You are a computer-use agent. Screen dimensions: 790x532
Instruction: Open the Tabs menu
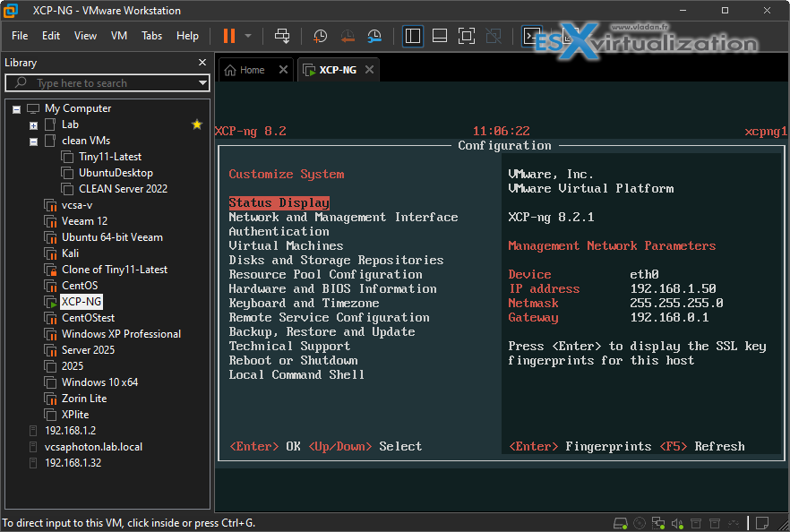pos(151,36)
